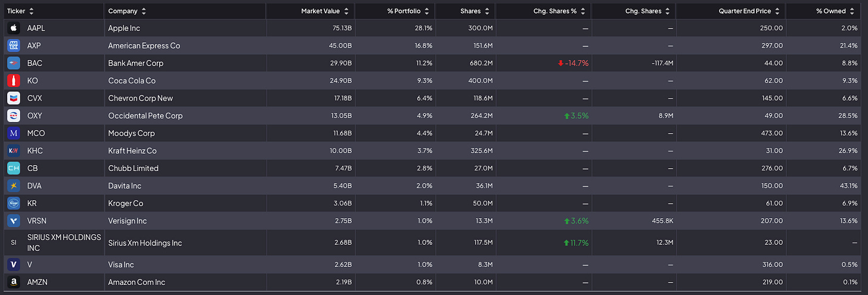Open the AAPL ticker
The image size is (868, 295).
[36, 28]
